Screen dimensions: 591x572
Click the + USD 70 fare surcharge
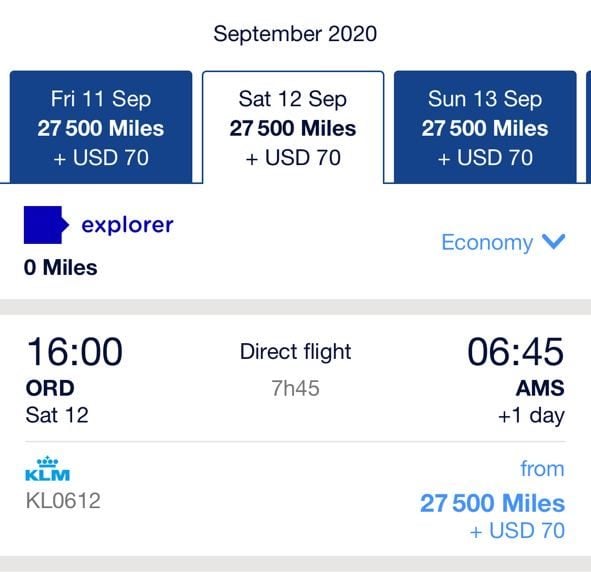pos(517,531)
